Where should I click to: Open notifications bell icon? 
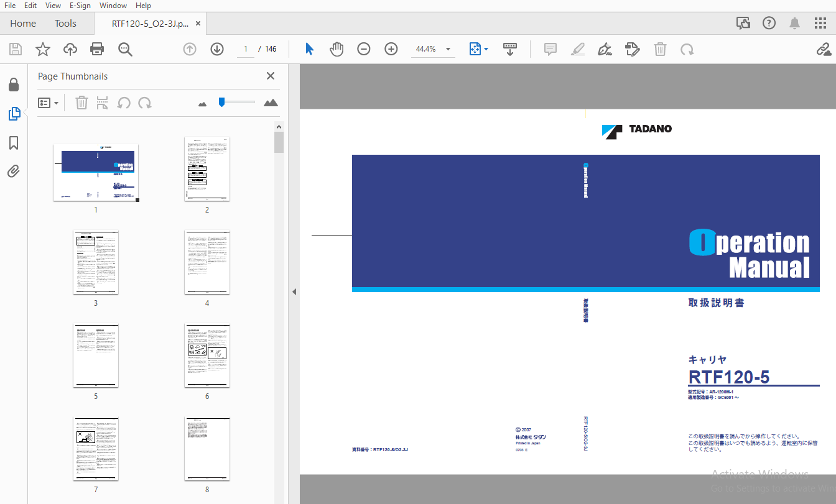point(795,24)
